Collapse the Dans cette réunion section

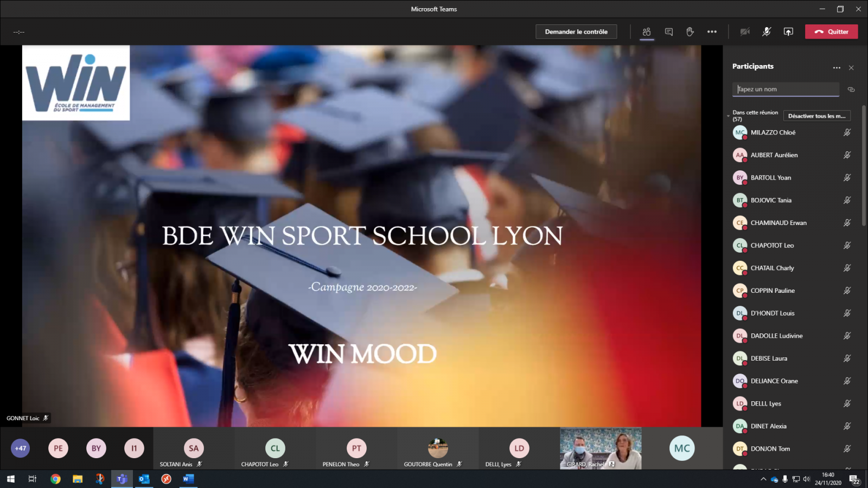click(x=729, y=115)
